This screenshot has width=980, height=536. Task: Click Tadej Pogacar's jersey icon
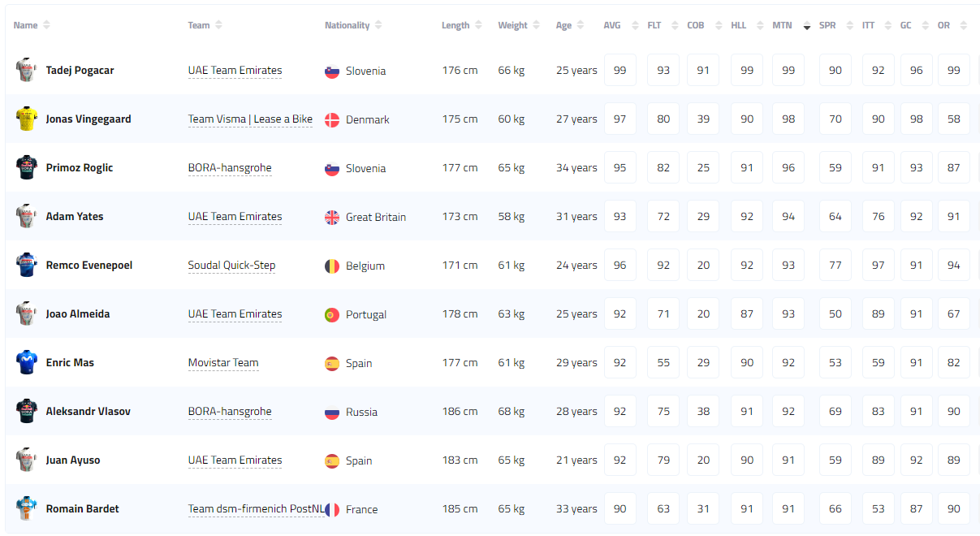tap(27, 70)
